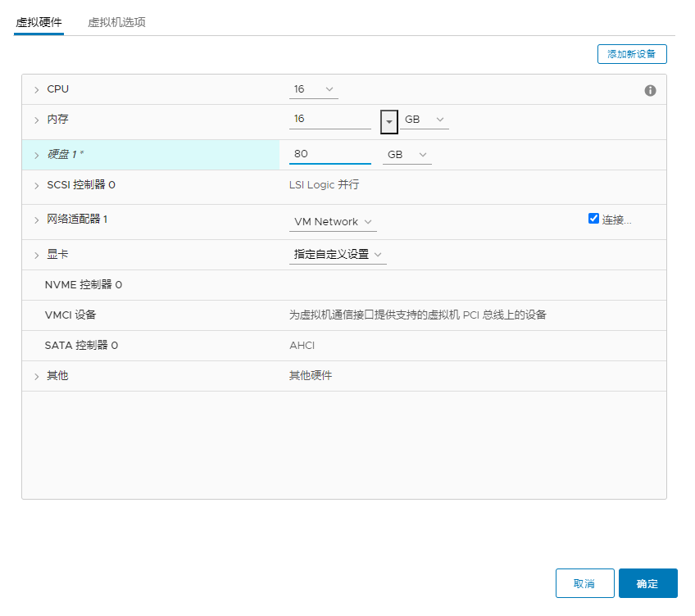
Task: Click the hard disk size field showing 80
Action: (x=328, y=154)
